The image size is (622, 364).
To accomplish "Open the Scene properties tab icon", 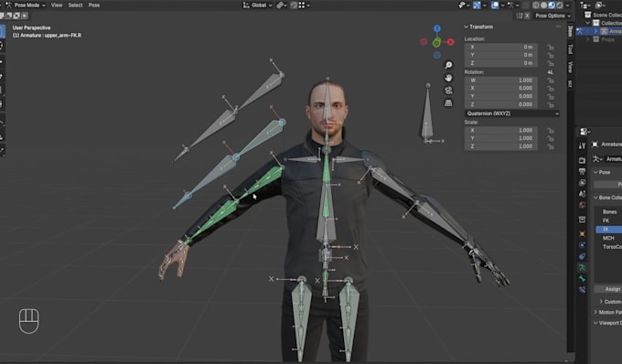I will 582,194.
